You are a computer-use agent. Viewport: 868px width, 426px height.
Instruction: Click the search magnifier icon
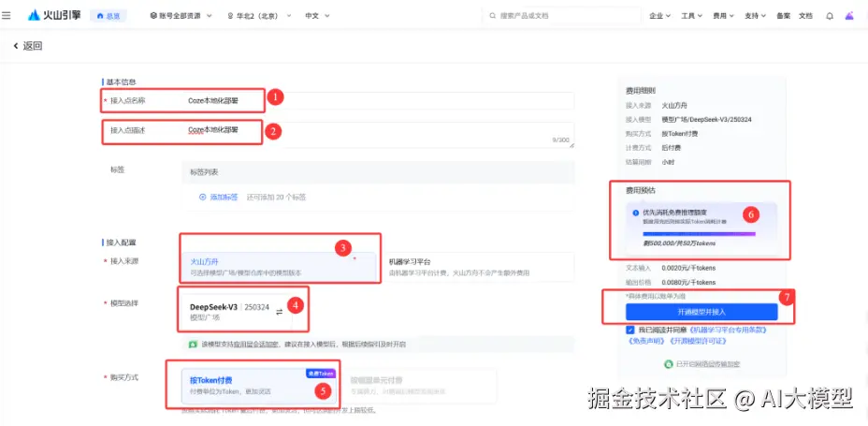(x=493, y=16)
